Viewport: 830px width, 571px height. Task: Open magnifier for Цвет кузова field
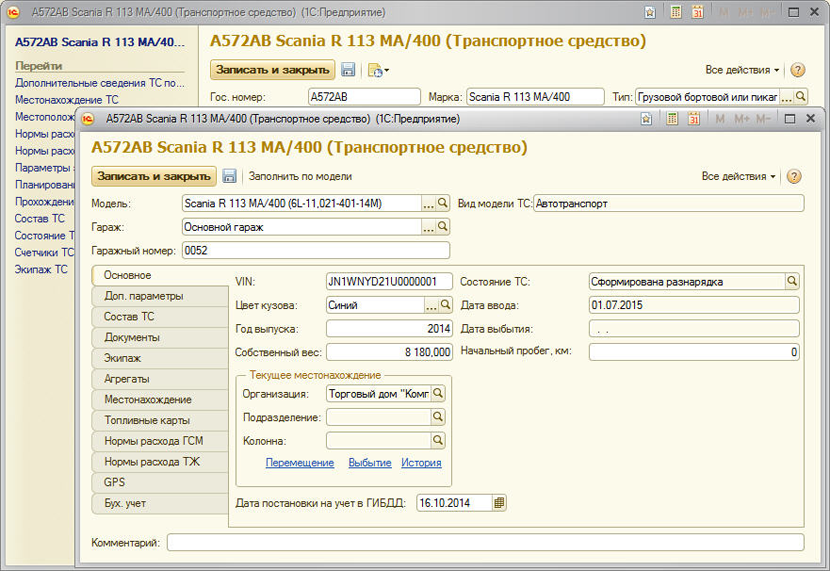(446, 305)
